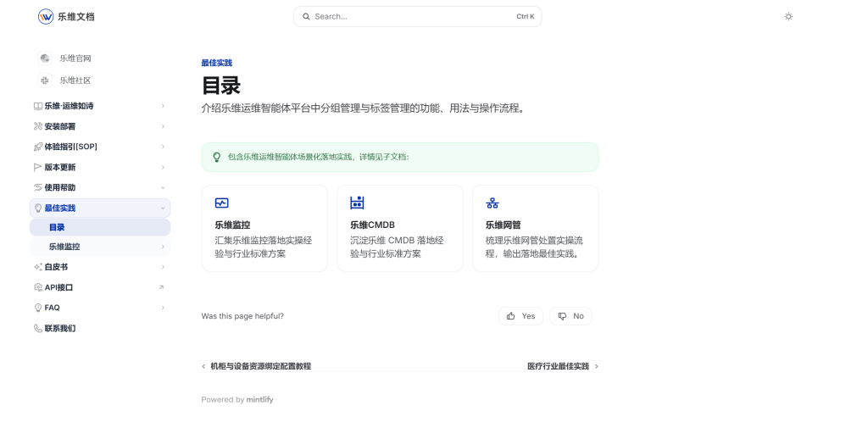The image size is (868, 439).
Task: Open 乐维官网 sidebar link
Action: click(x=75, y=58)
